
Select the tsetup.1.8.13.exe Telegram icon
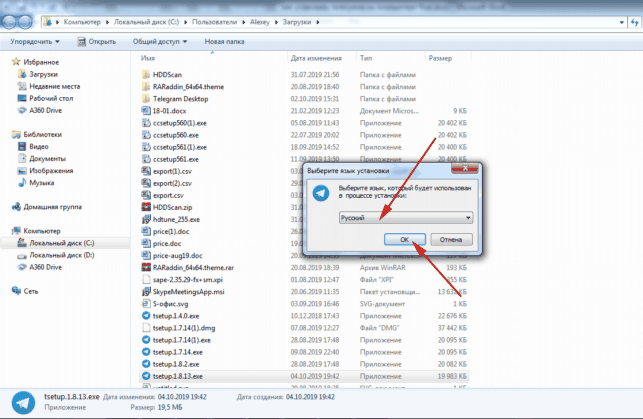click(x=146, y=376)
